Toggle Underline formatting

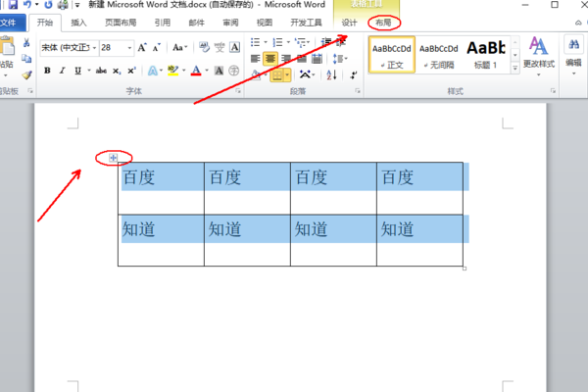77,71
